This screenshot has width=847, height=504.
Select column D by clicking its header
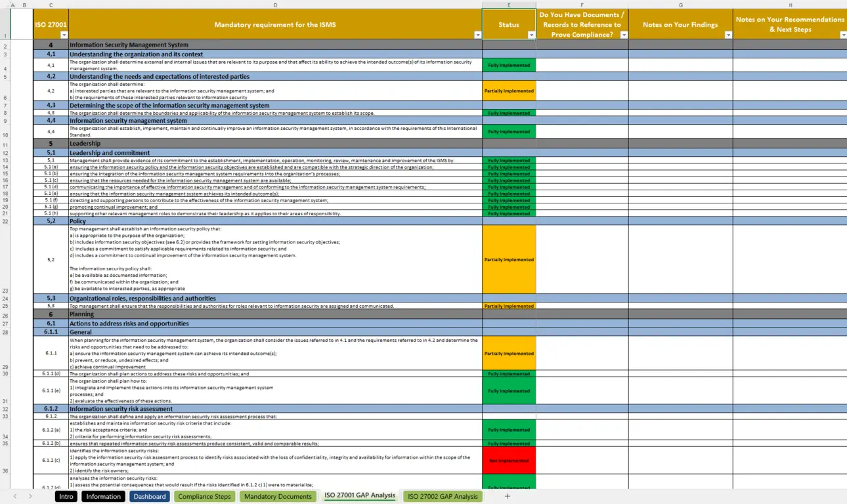(x=275, y=5)
